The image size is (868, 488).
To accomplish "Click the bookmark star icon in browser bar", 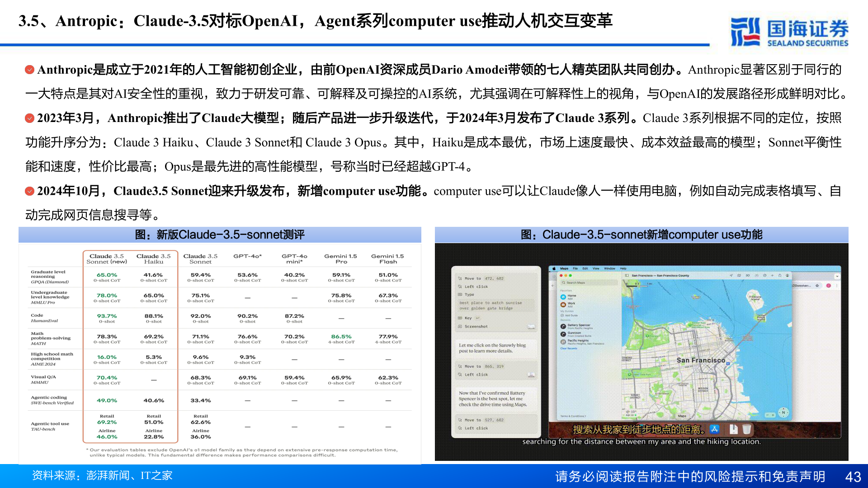I will (x=817, y=286).
